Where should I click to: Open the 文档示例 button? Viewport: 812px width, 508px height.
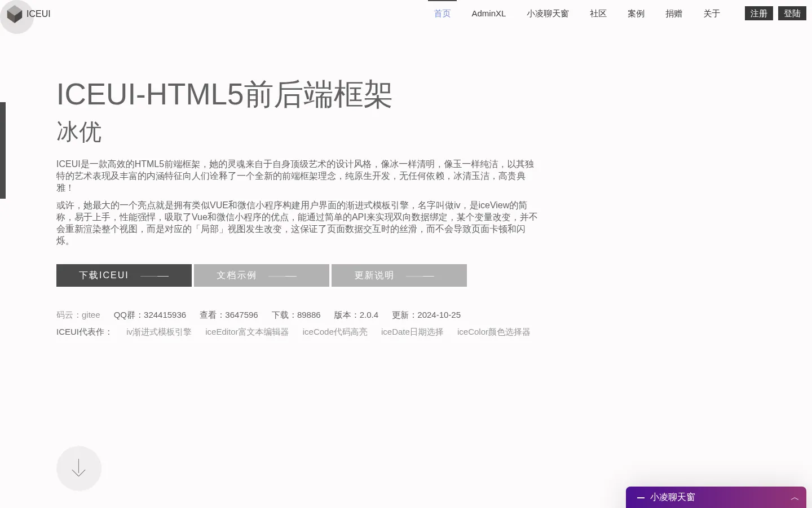click(262, 275)
